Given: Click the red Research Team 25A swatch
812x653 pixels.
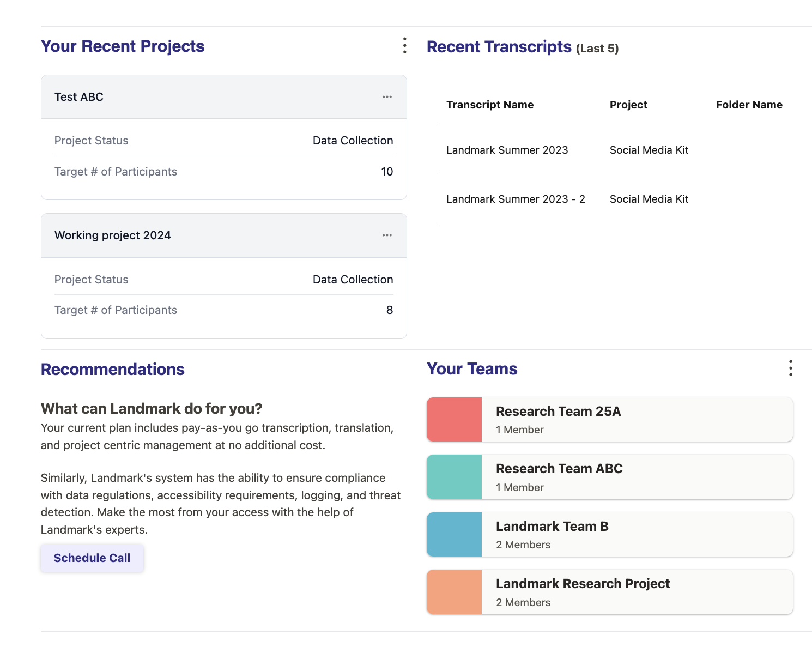Looking at the screenshot, I should point(455,419).
